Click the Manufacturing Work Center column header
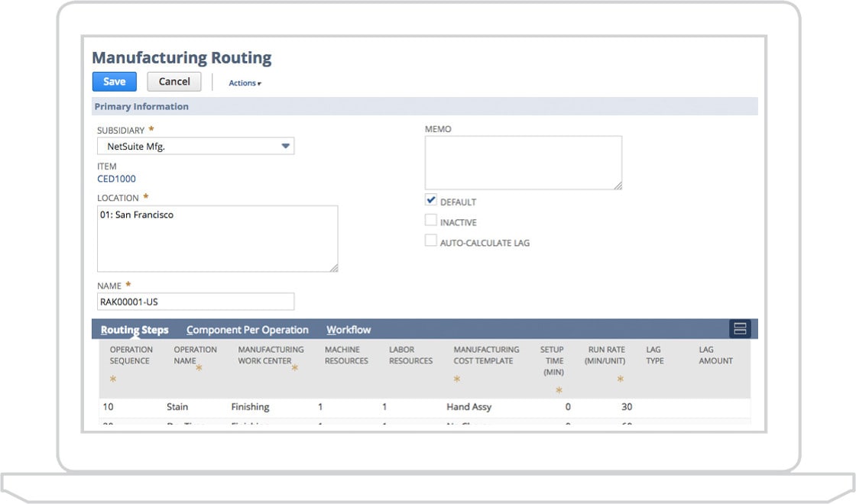 [271, 355]
